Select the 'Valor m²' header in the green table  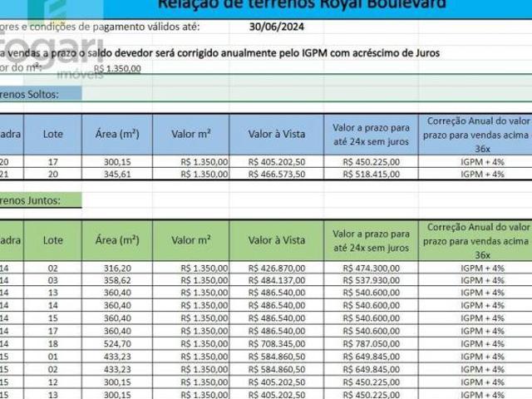[191, 240]
